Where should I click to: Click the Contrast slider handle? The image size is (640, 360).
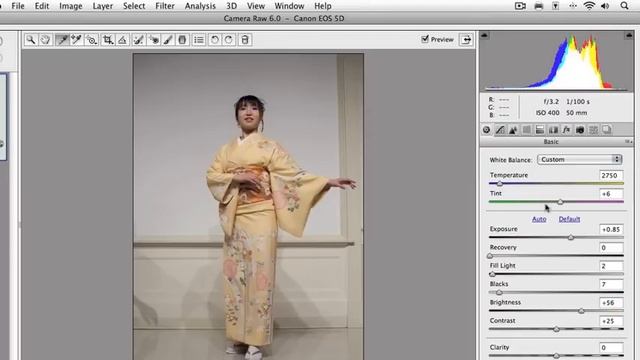[x=556, y=329]
